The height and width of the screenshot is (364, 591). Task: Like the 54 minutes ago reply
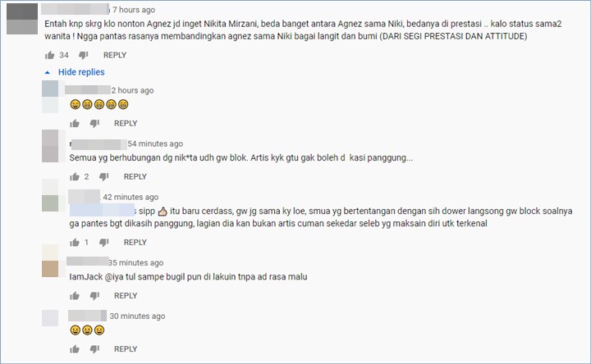click(x=75, y=176)
